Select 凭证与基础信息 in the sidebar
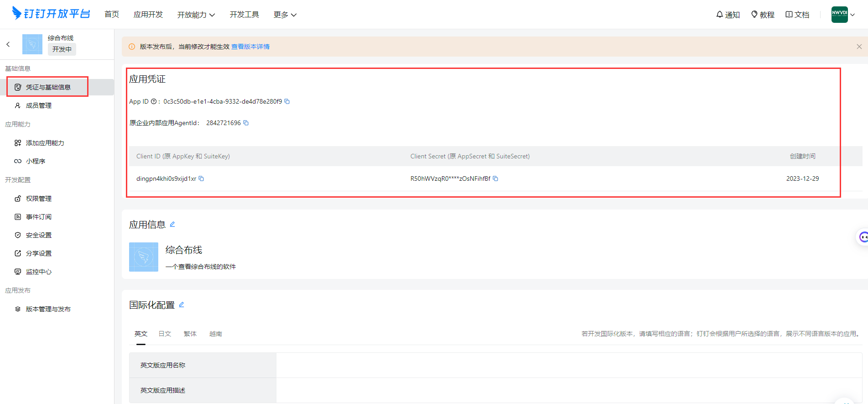Image resolution: width=868 pixels, height=404 pixels. click(x=57, y=87)
